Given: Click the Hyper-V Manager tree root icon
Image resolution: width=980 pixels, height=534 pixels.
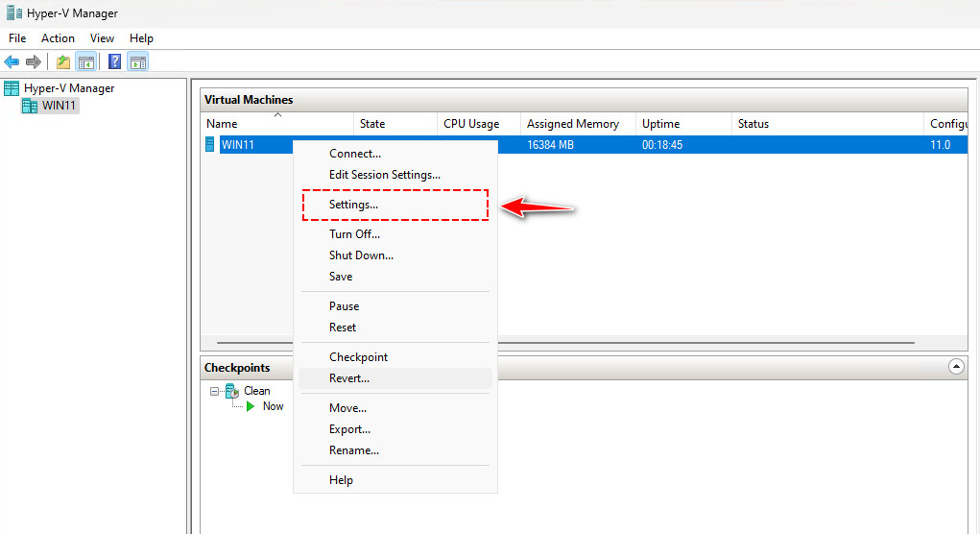Looking at the screenshot, I should pyautogui.click(x=12, y=88).
